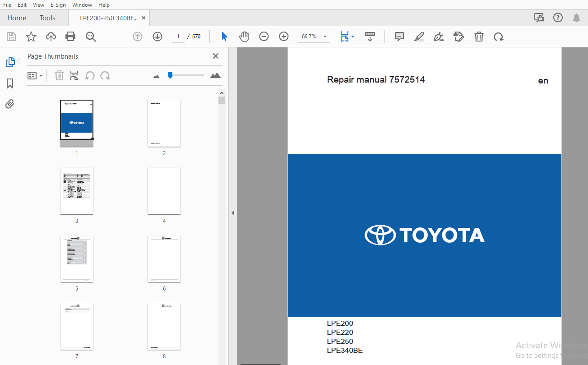Add document to favorites with star icon
Image resolution: width=588 pixels, height=365 pixels.
(31, 37)
